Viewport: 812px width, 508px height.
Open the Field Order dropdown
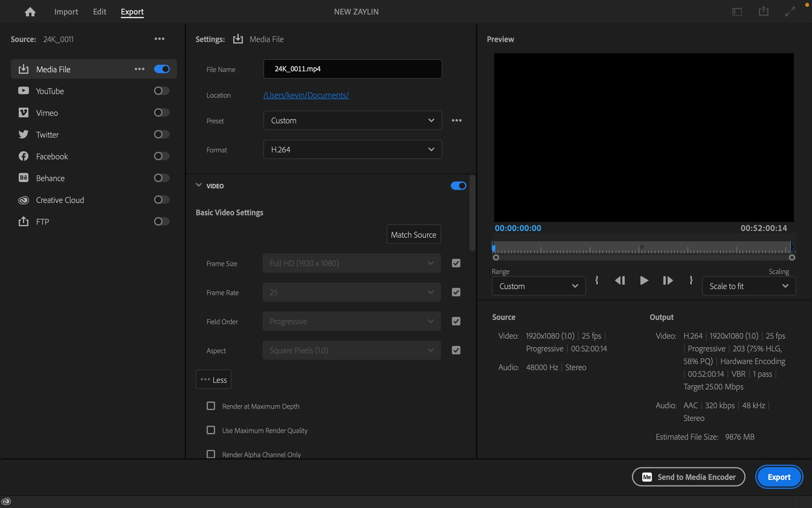pos(352,321)
